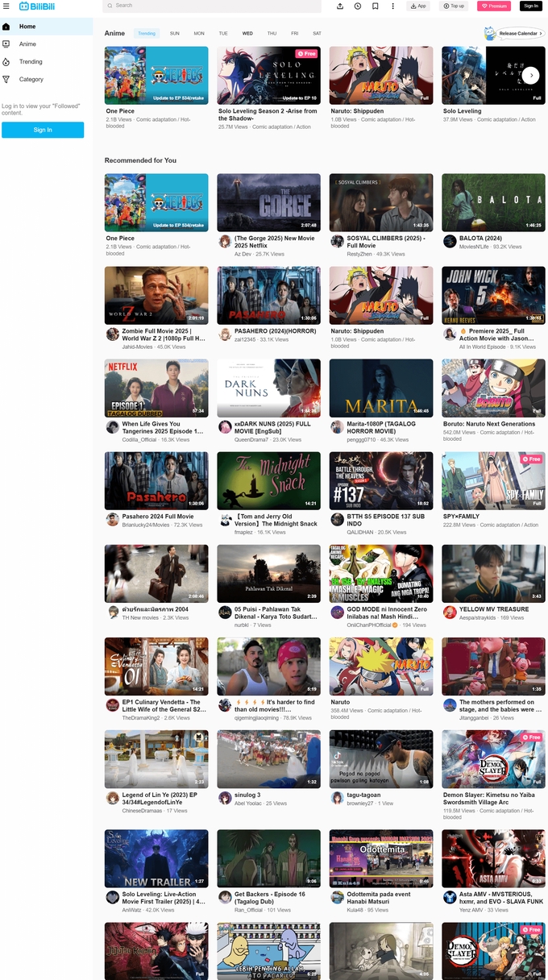Open The Gorge 2025 movie thumbnail

tap(268, 202)
